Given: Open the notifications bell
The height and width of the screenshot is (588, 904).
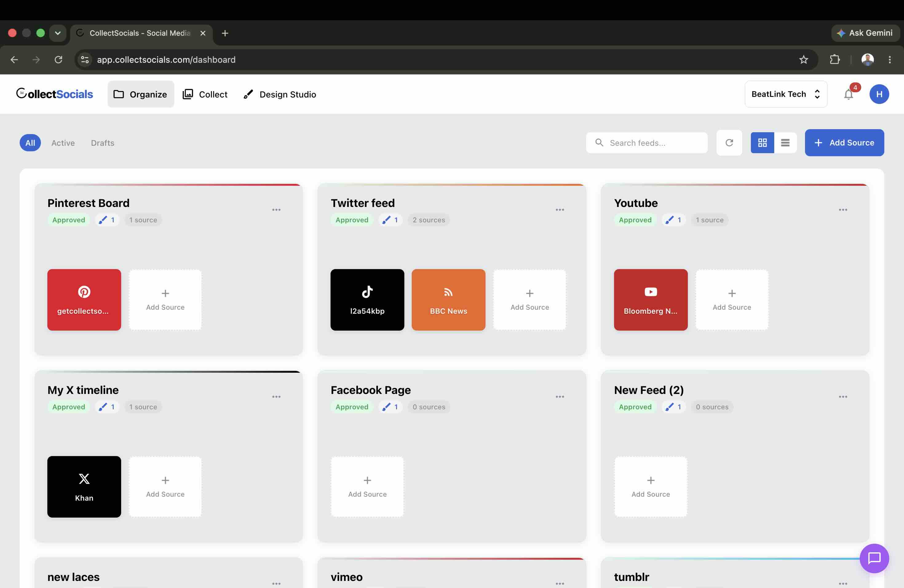Looking at the screenshot, I should pyautogui.click(x=849, y=94).
